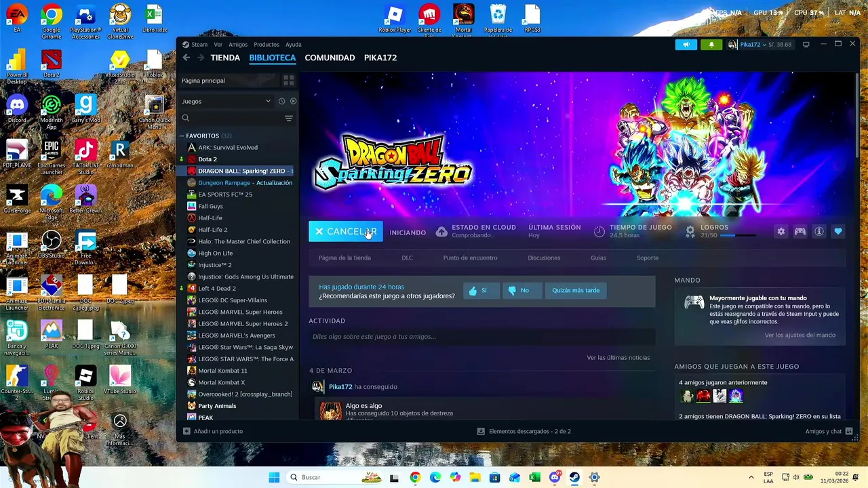The width and height of the screenshot is (868, 488).
Task: Open the DLC tab link
Action: click(x=407, y=258)
